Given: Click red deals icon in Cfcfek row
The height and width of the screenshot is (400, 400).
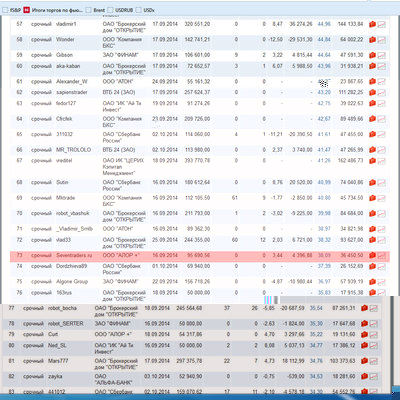Looking at the screenshot, I should [x=372, y=119].
